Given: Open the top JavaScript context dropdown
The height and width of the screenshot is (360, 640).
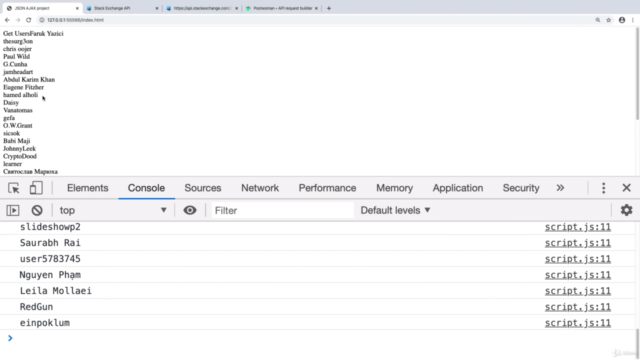Looking at the screenshot, I should tap(113, 211).
